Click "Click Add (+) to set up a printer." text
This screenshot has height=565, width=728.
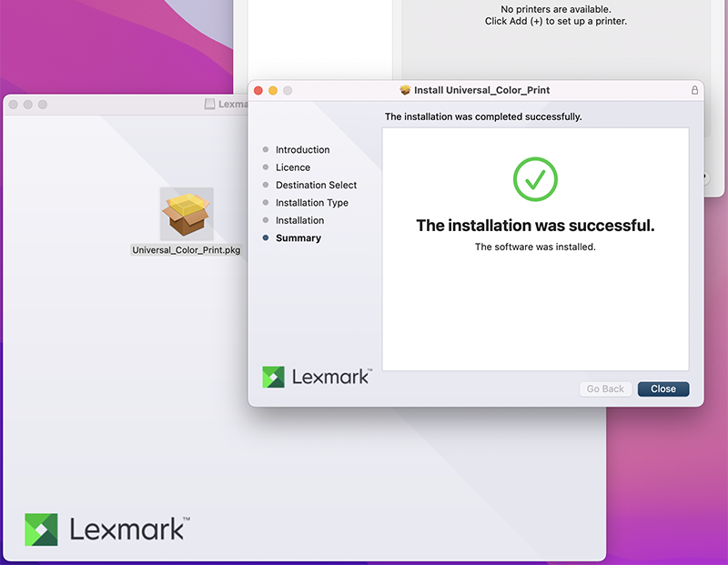pos(556,21)
